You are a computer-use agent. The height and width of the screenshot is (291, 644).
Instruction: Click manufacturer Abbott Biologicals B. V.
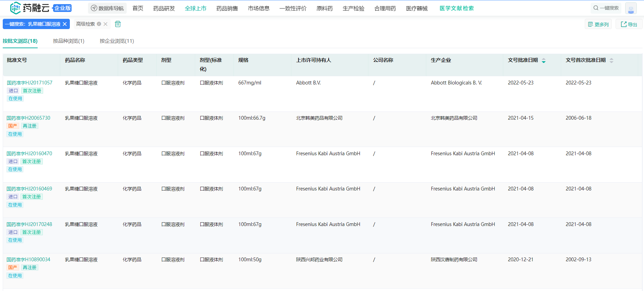[x=456, y=83]
